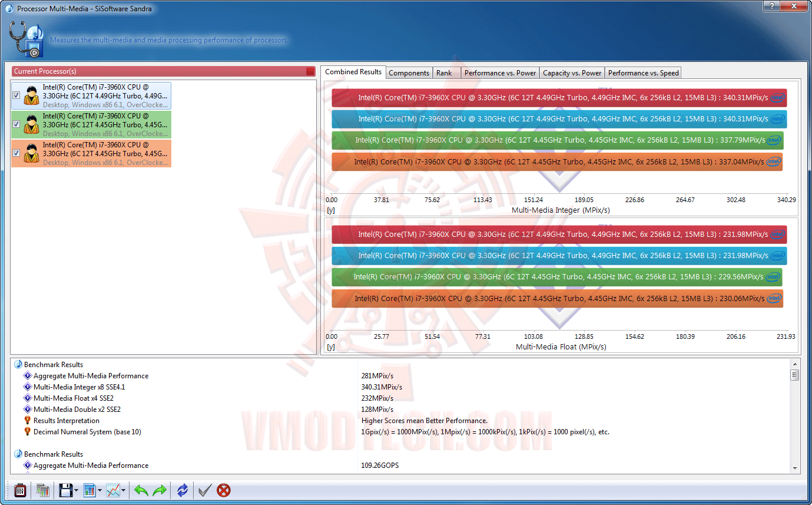
Task: Select the red 231.98MPix/s float bar
Action: click(559, 235)
